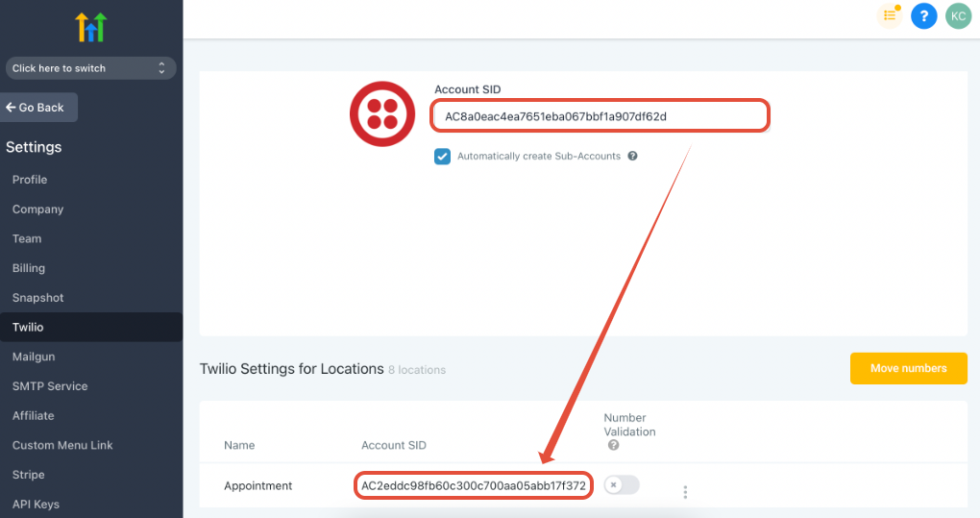Click the Account SID label above the field
The height and width of the screenshot is (518, 980).
(x=468, y=89)
